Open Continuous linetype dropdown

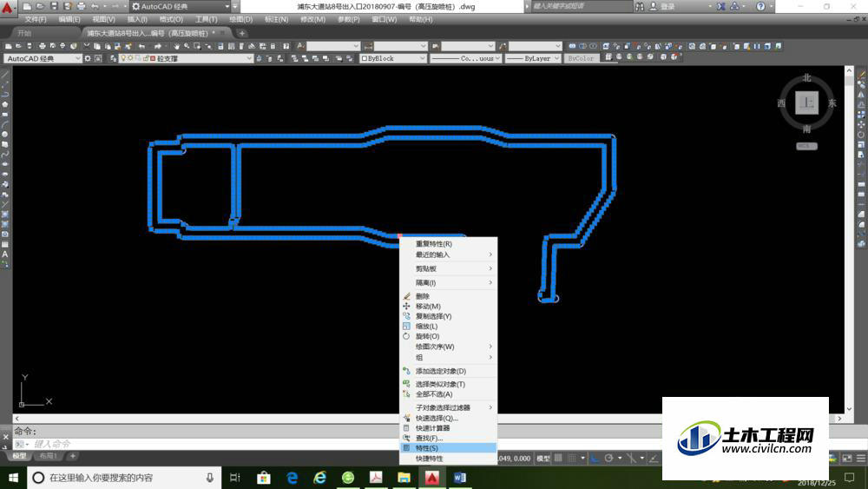tap(465, 58)
